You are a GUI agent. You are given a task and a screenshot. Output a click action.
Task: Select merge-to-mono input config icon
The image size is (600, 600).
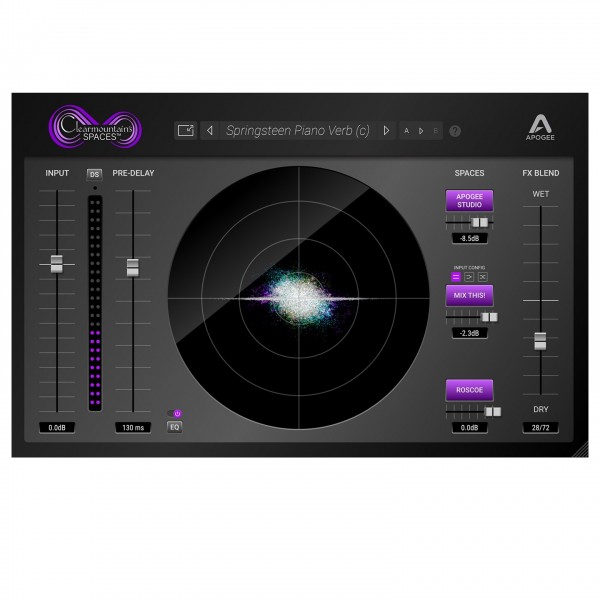coord(469,277)
